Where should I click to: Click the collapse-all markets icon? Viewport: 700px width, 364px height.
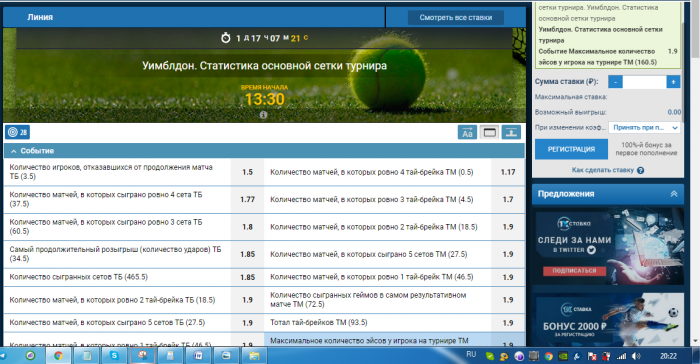511,132
